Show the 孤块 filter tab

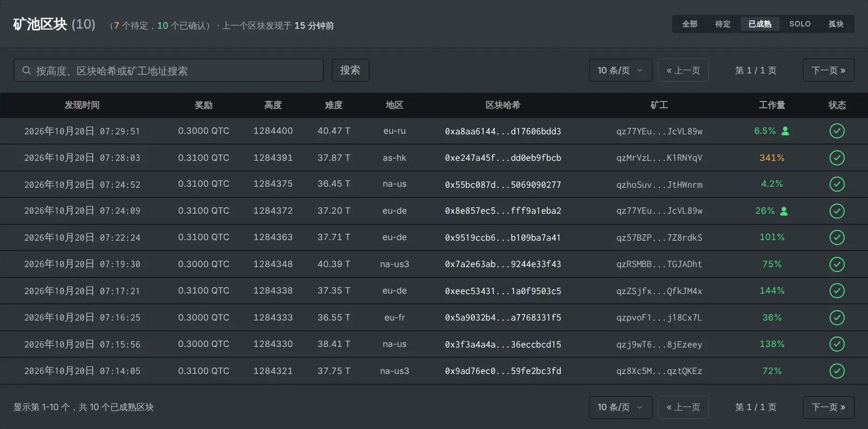click(x=836, y=24)
